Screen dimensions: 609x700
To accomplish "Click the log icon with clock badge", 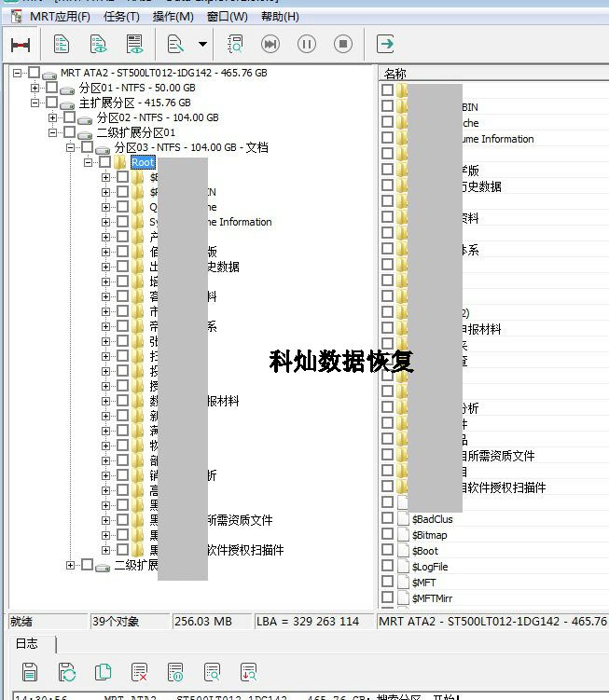I will [175, 672].
